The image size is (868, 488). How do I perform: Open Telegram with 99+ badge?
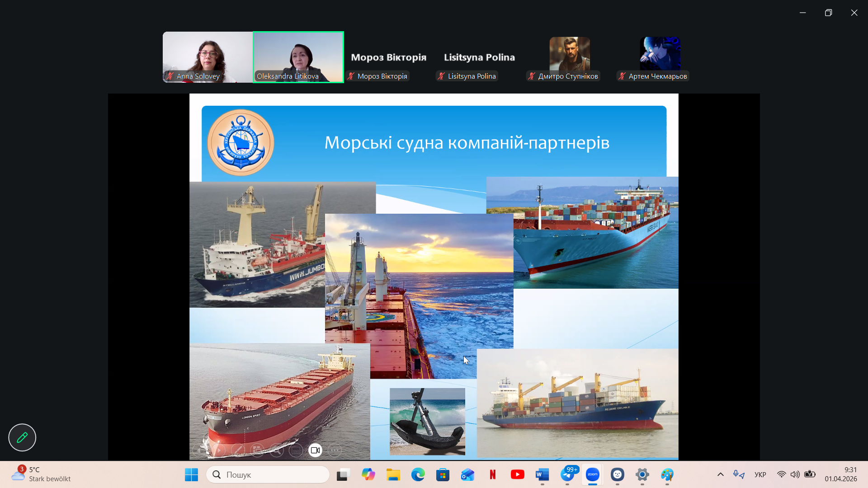click(567, 474)
